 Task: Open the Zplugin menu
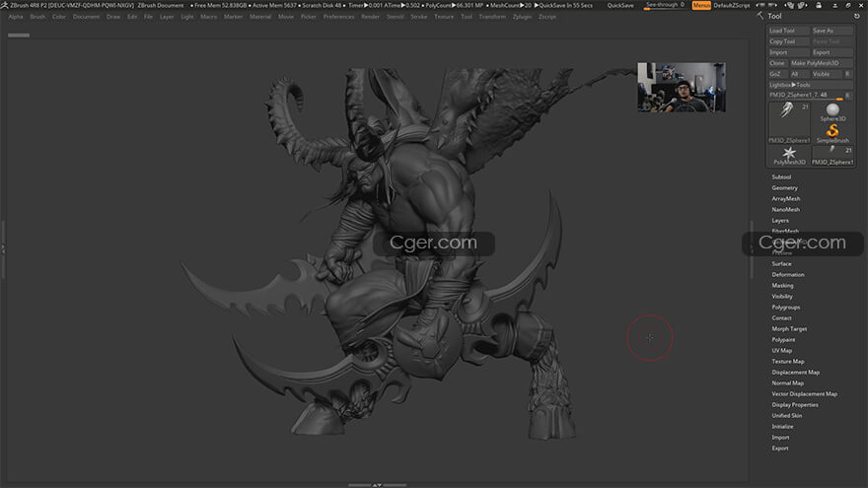[x=522, y=17]
